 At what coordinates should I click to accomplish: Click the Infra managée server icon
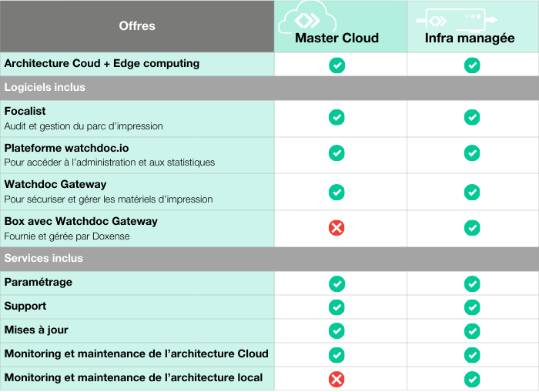(x=457, y=20)
